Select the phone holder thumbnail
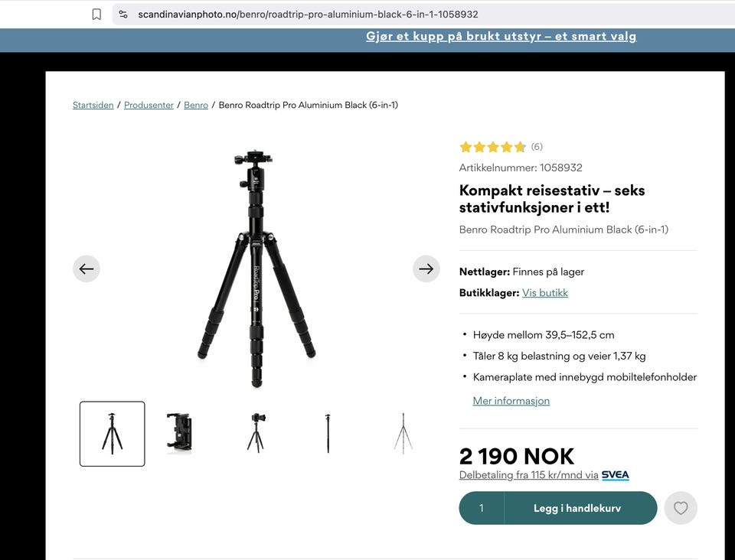Screen dimensions: 735x560 point(180,433)
